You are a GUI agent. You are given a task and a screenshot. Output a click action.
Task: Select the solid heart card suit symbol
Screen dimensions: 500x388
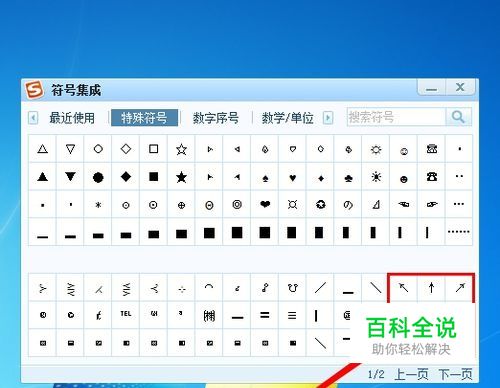tap(293, 177)
